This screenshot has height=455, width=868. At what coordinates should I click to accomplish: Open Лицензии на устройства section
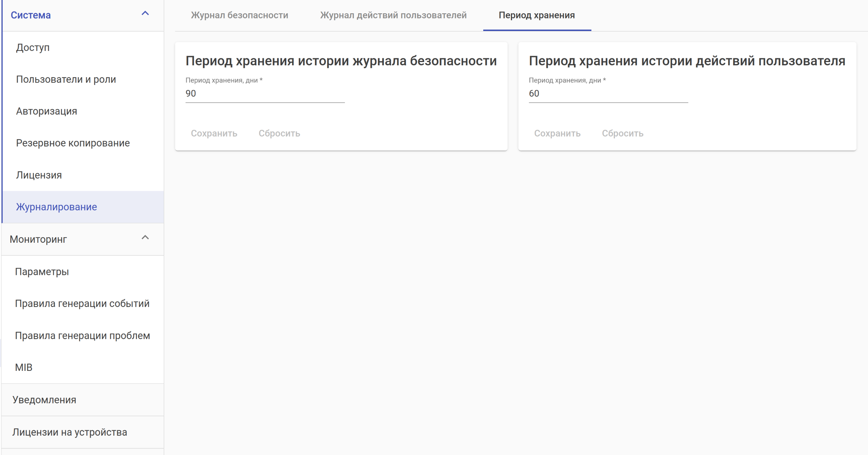pos(69,432)
